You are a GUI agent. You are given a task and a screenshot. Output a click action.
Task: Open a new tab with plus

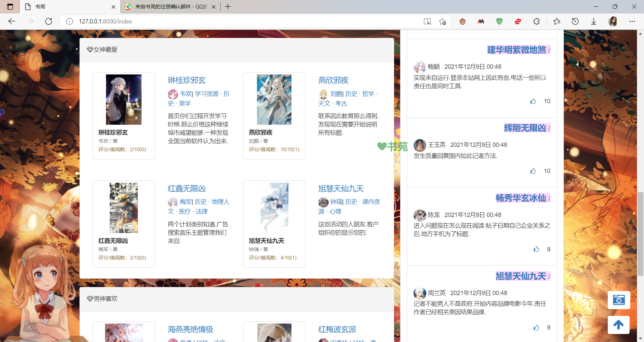tap(228, 7)
